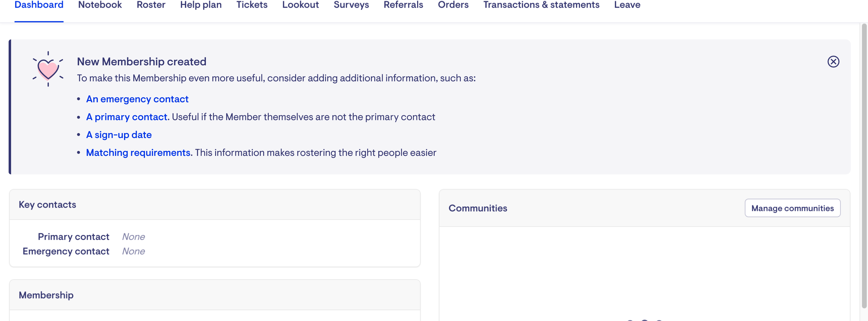Select the Tickets tab

click(x=252, y=5)
